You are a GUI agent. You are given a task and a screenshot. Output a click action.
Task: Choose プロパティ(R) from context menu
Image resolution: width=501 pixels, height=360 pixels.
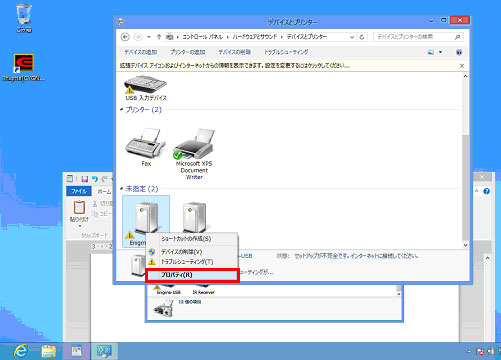pos(192,275)
